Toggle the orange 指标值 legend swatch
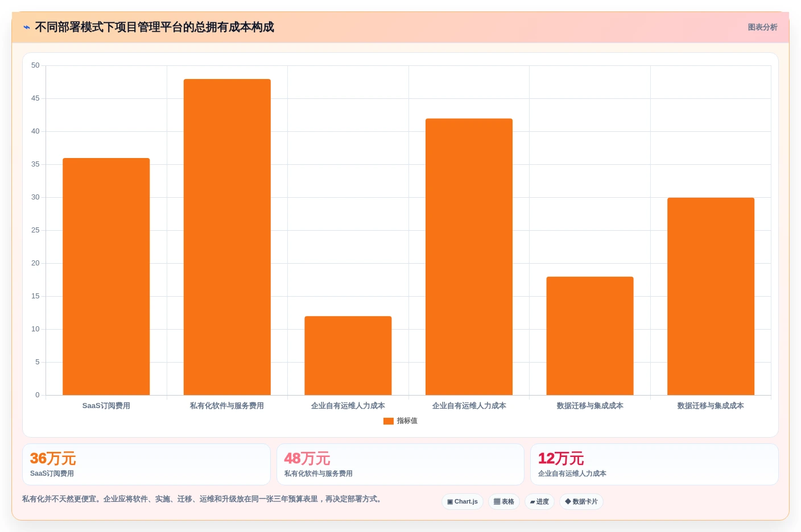 pos(389,421)
